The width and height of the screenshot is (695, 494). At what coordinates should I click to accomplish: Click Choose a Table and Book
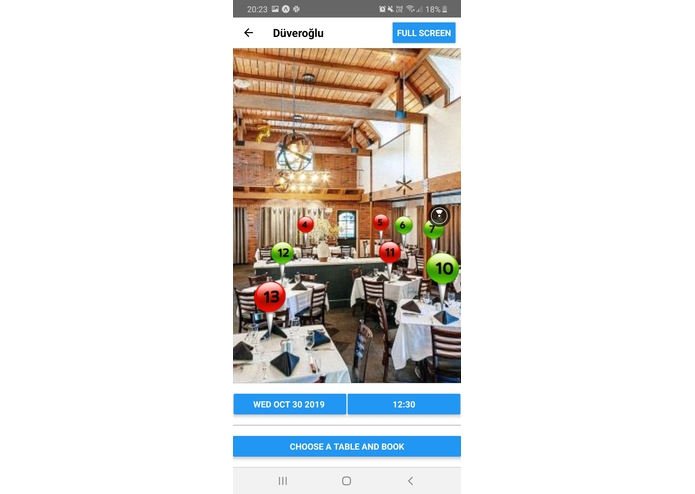[x=347, y=446]
